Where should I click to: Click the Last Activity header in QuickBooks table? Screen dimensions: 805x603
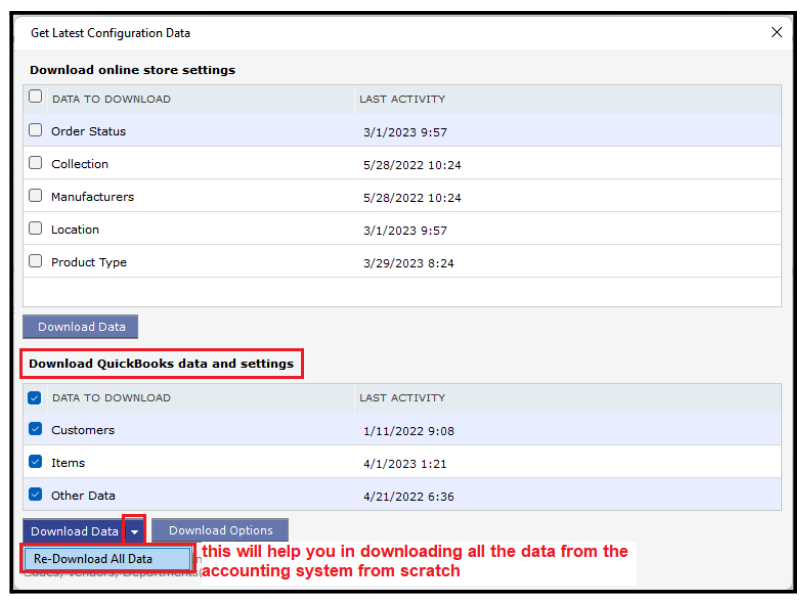click(402, 398)
